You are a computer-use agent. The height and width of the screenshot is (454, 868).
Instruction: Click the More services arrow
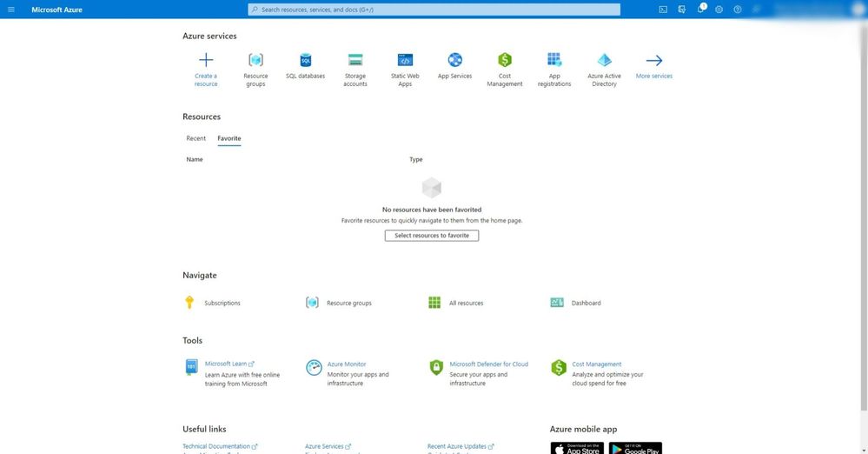(654, 60)
